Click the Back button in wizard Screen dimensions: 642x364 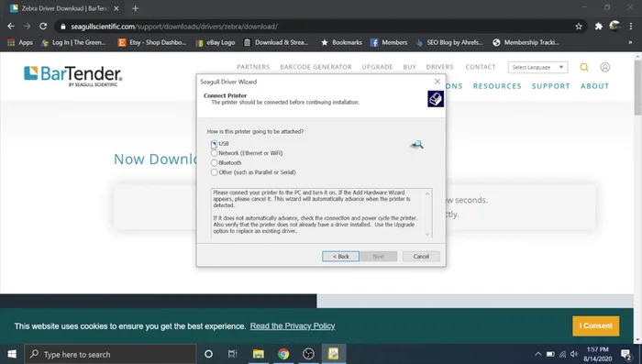(340, 257)
